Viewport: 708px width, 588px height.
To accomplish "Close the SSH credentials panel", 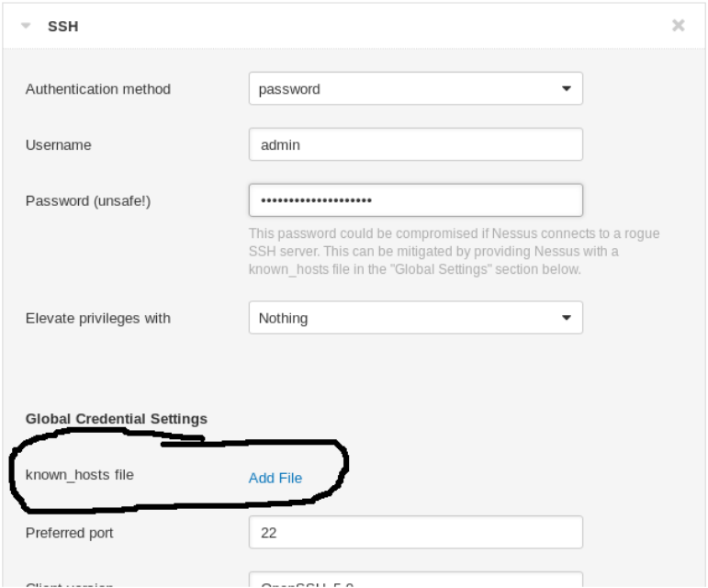I will click(679, 26).
